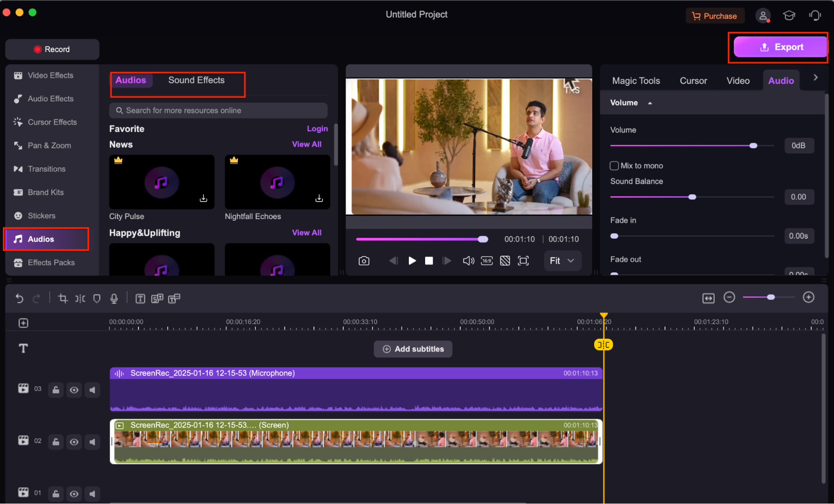
Task: Switch to Cursor properties tab
Action: [x=693, y=81]
